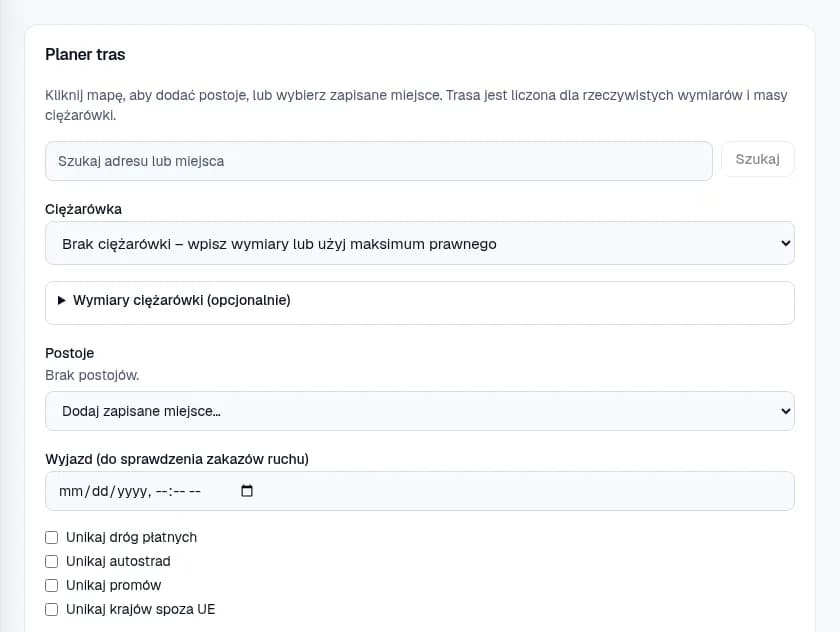Click the Planer tras heading
This screenshot has height=632, width=840.
[85, 55]
